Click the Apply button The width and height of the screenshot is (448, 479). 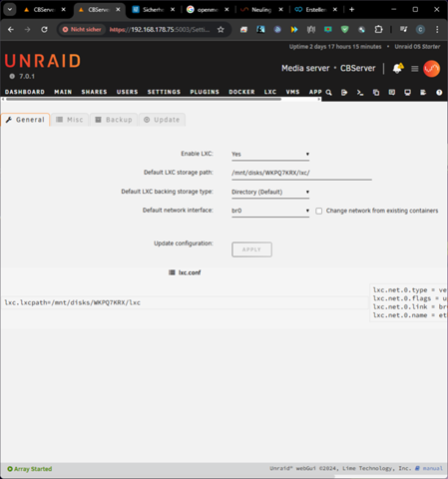click(251, 249)
